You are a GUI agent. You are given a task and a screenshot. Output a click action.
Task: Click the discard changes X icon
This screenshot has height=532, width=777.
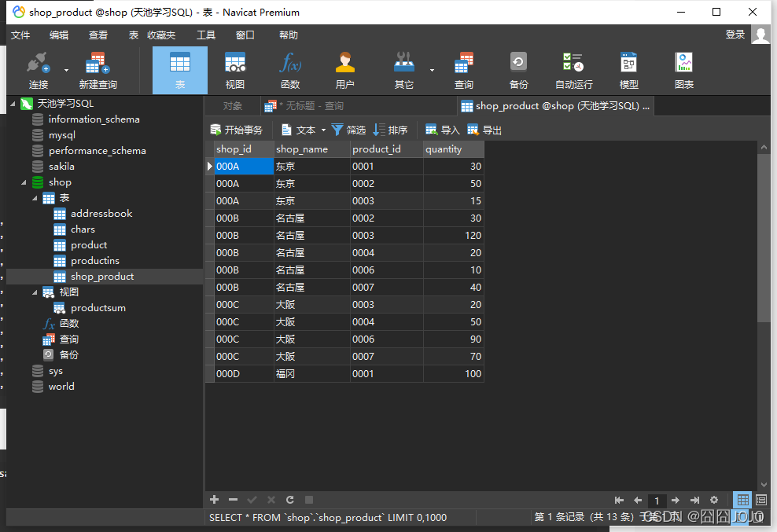(271, 499)
